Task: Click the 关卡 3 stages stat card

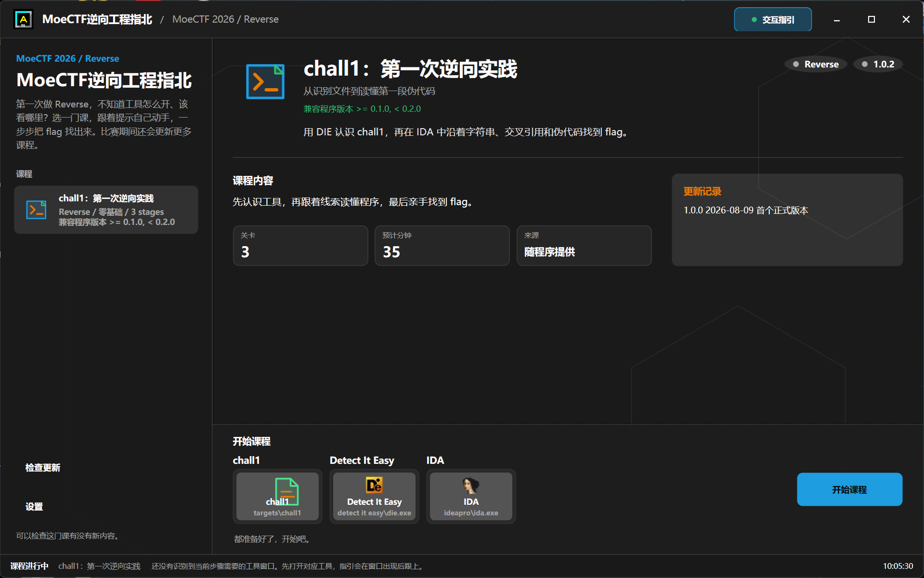Action: tap(300, 246)
